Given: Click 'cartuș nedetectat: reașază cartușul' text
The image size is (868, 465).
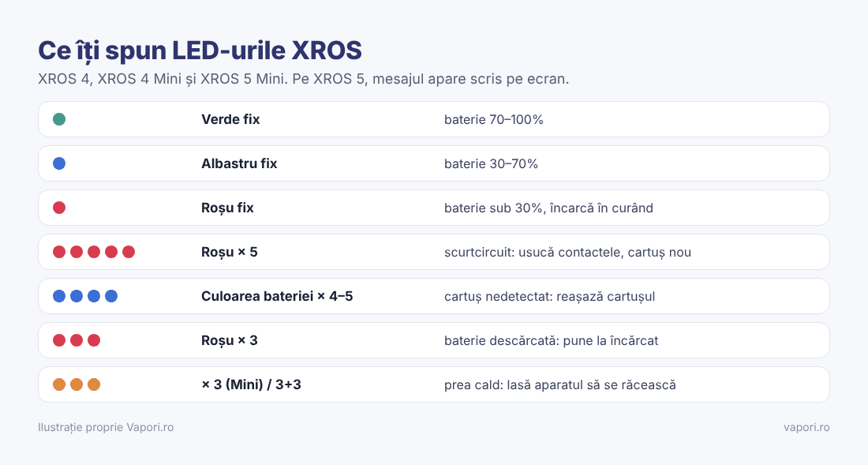Looking at the screenshot, I should (550, 297).
